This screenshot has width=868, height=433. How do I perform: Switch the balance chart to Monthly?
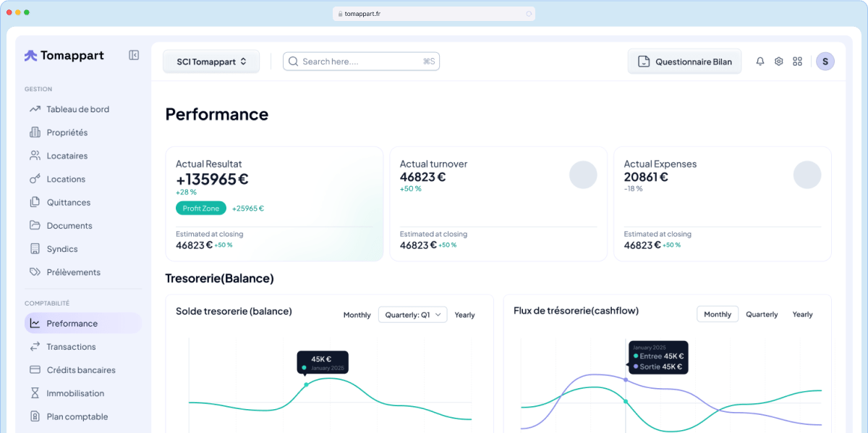357,315
